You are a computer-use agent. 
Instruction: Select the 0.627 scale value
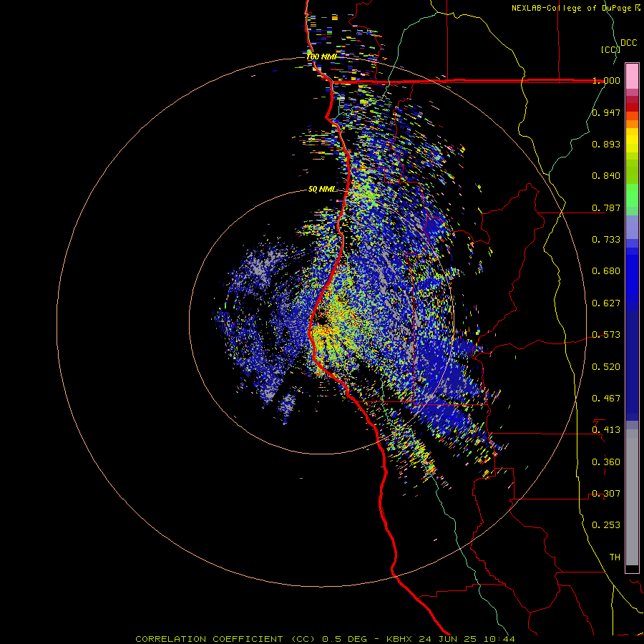(x=606, y=303)
